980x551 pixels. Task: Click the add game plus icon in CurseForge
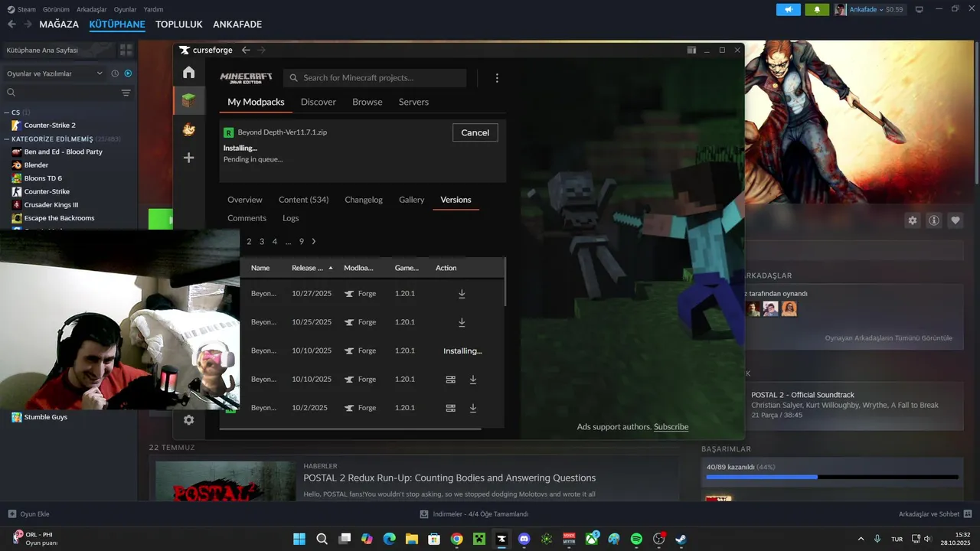(x=188, y=158)
